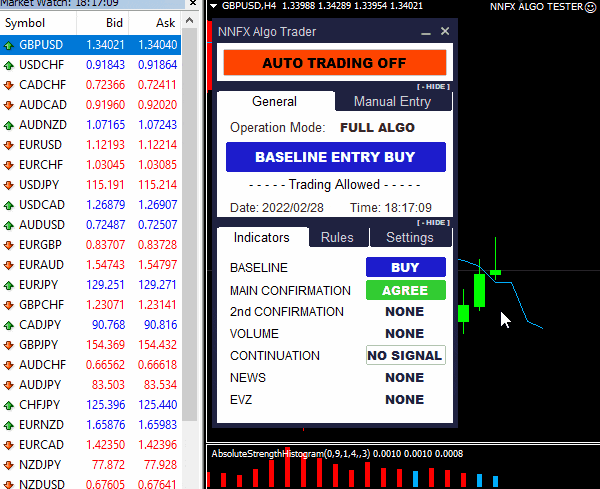Collapse the General section with its HIDE link
The image size is (600, 489).
coord(433,87)
